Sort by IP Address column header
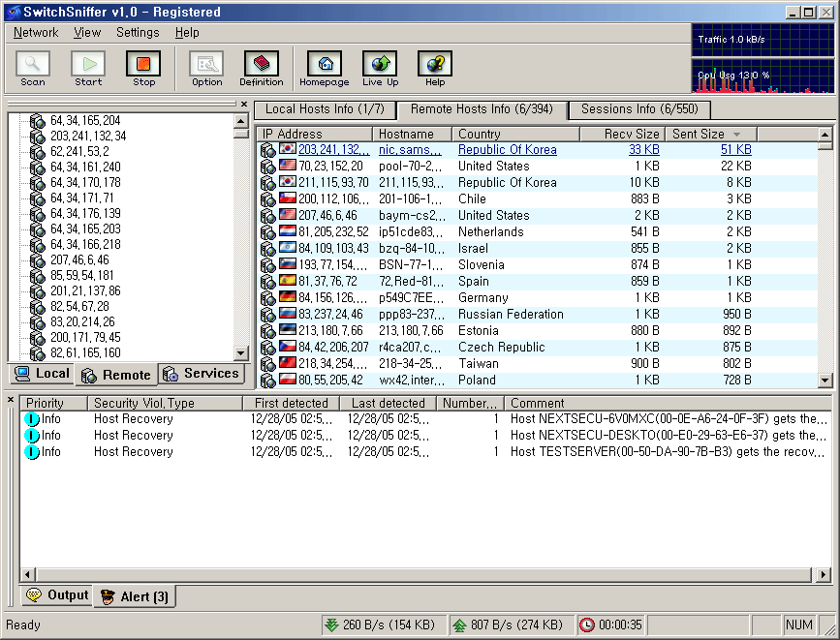840x640 pixels. point(315,134)
